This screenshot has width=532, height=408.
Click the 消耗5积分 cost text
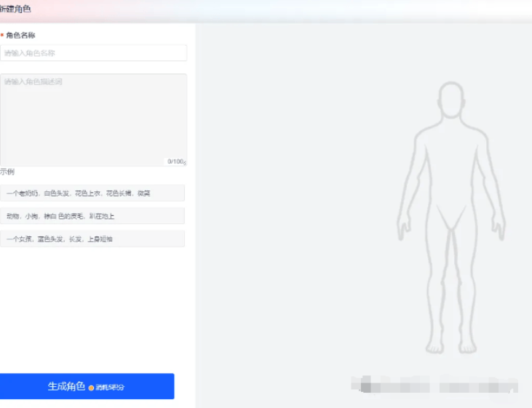110,388
